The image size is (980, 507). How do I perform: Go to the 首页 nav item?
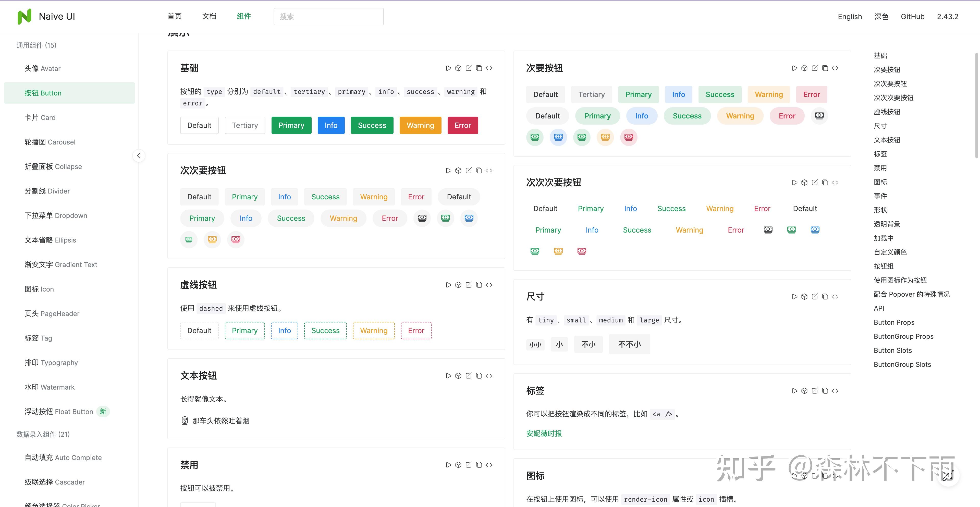tap(175, 16)
